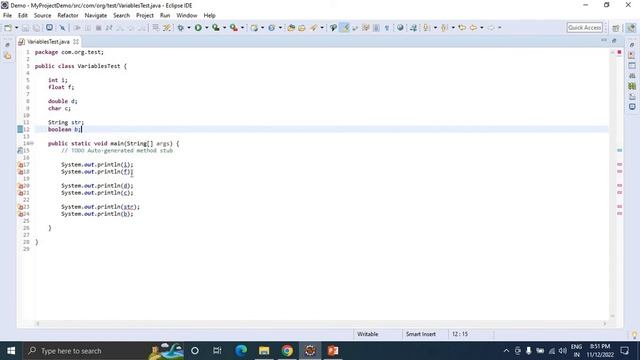Click the New file toolbar icon
The width and height of the screenshot is (640, 360).
click(x=8, y=28)
